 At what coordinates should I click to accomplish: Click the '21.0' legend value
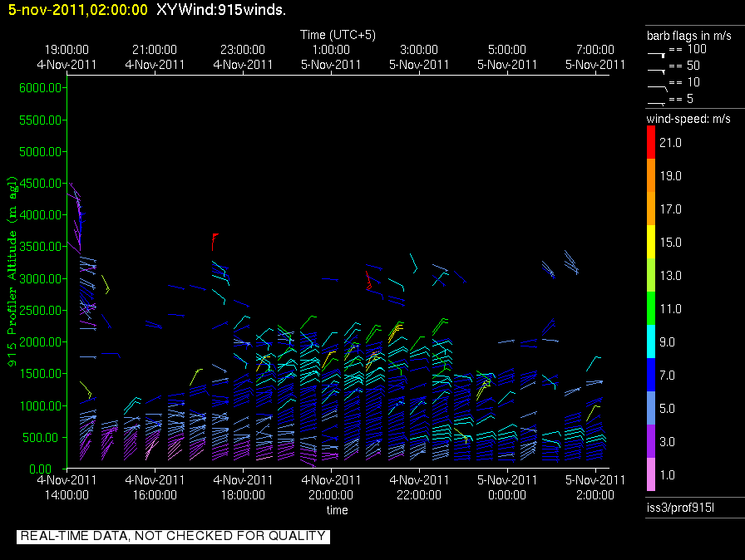click(x=670, y=143)
